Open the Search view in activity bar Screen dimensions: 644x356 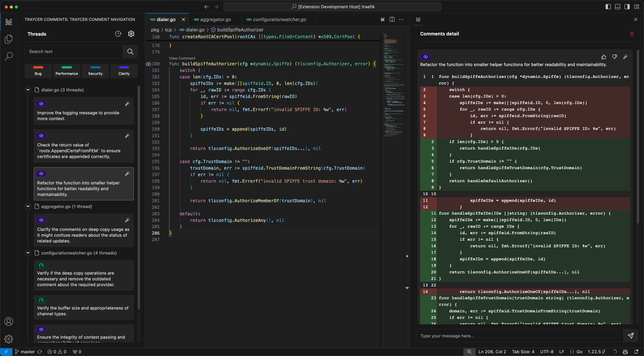pyautogui.click(x=9, y=56)
